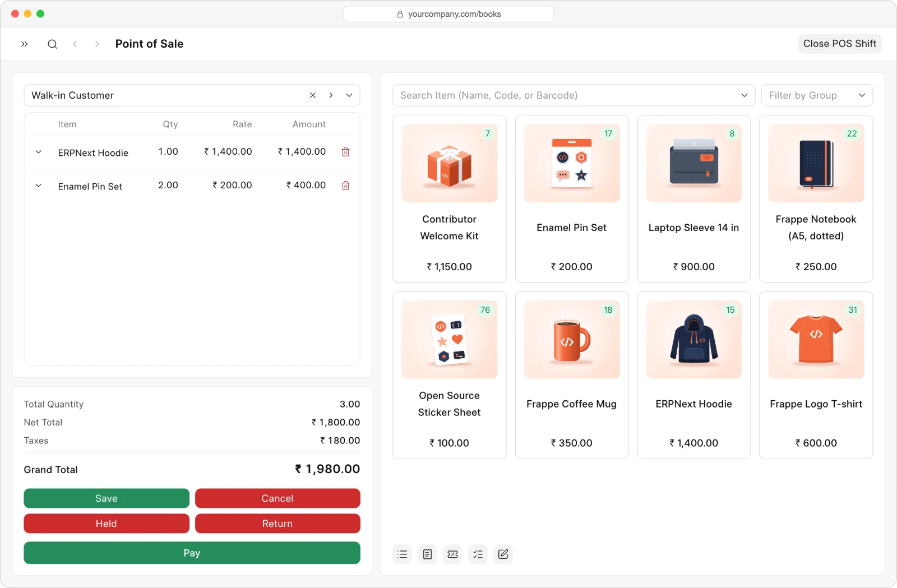
Task: Navigate forward with the right arrow
Action: (97, 44)
